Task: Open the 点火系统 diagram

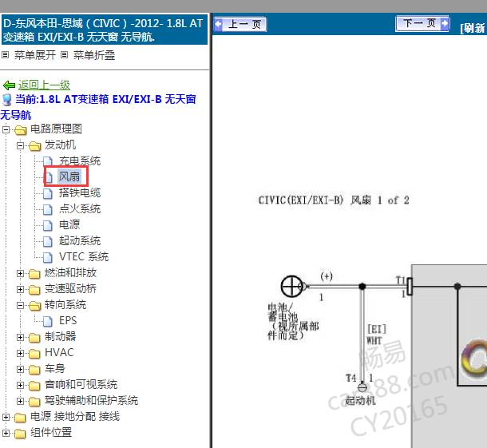Action: click(80, 208)
